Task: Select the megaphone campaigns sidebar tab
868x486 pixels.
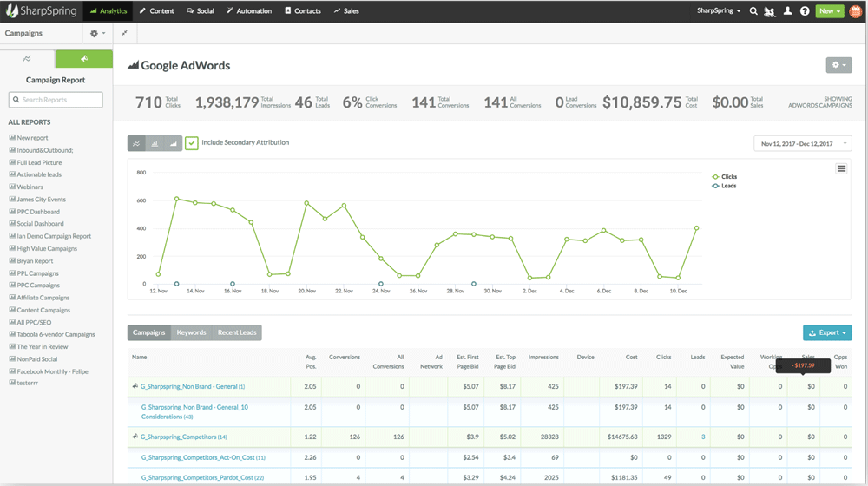Action: tap(83, 59)
